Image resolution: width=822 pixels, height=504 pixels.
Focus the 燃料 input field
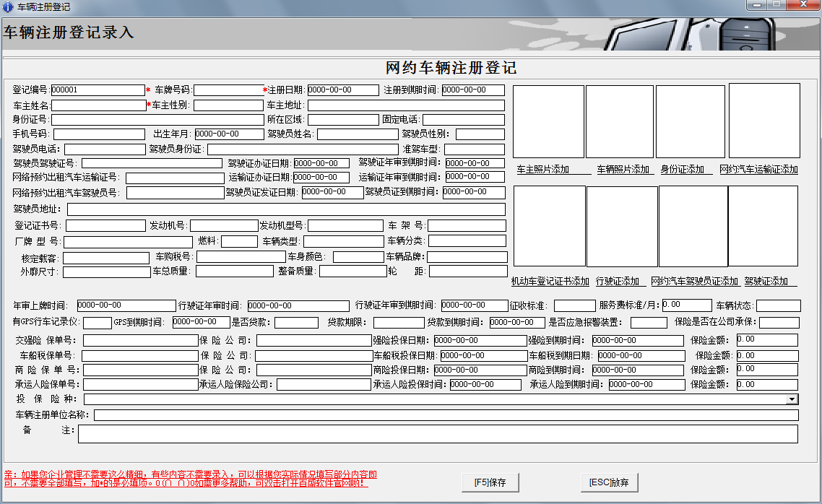(239, 241)
